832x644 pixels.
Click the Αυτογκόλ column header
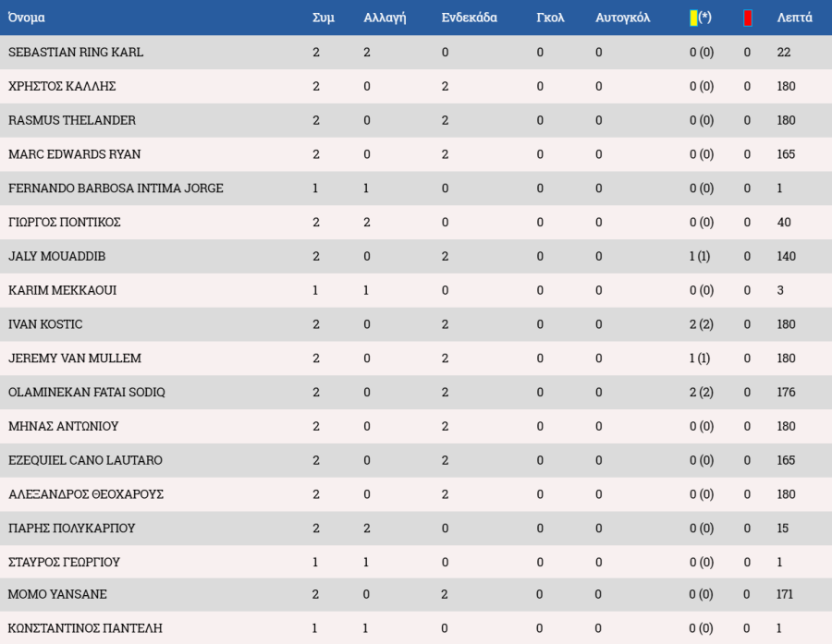[622, 18]
